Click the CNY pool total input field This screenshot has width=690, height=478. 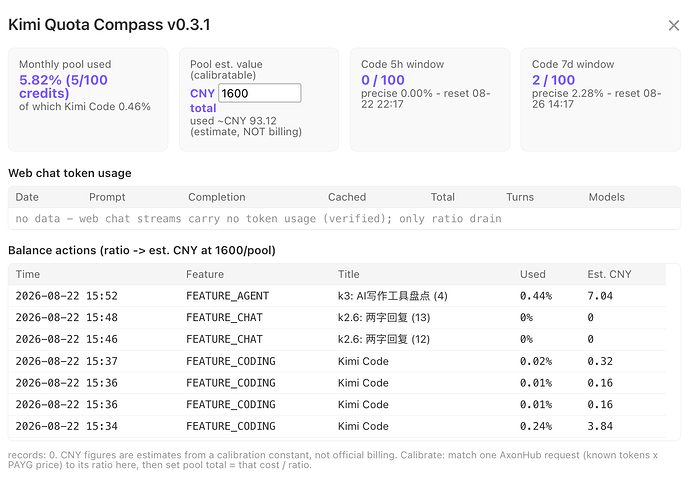point(260,93)
